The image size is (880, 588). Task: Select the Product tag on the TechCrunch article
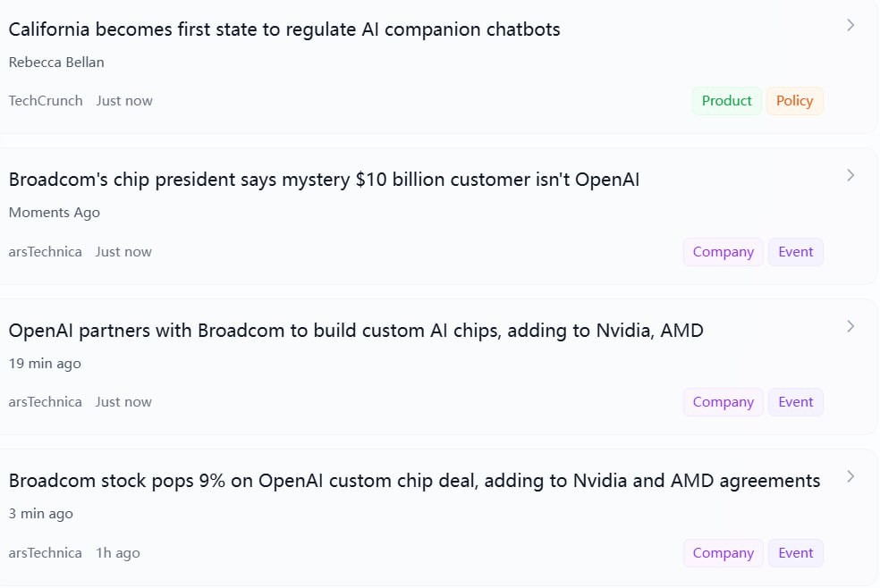click(726, 100)
